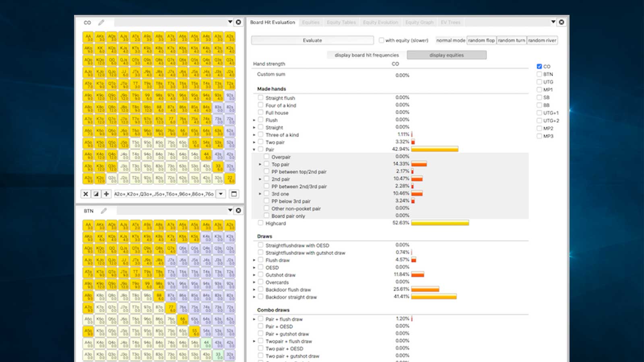Enable the 'with equity (slower)' checkbox
This screenshot has height=362, width=644.
[382, 40]
